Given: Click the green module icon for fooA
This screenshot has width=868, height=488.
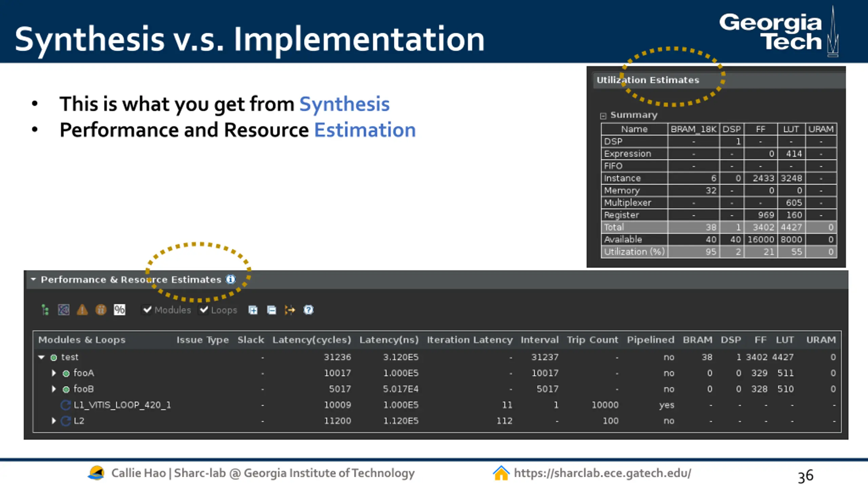Looking at the screenshot, I should (x=66, y=373).
